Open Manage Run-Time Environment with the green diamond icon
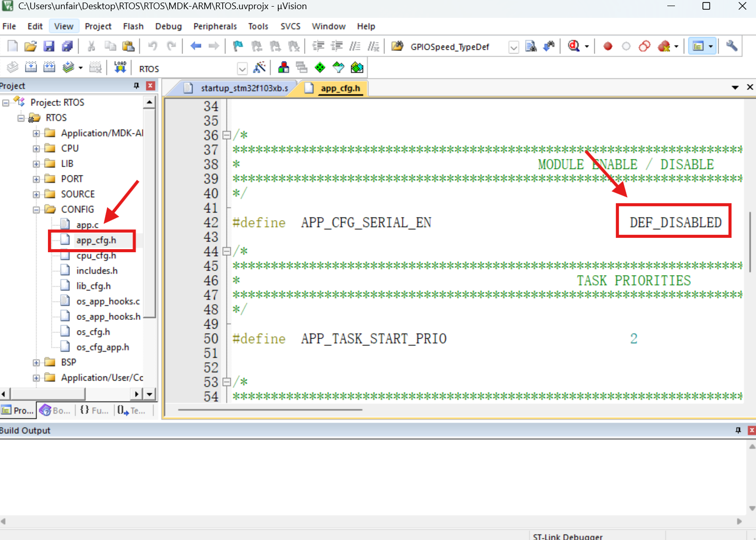Viewport: 756px width, 540px height. click(320, 67)
